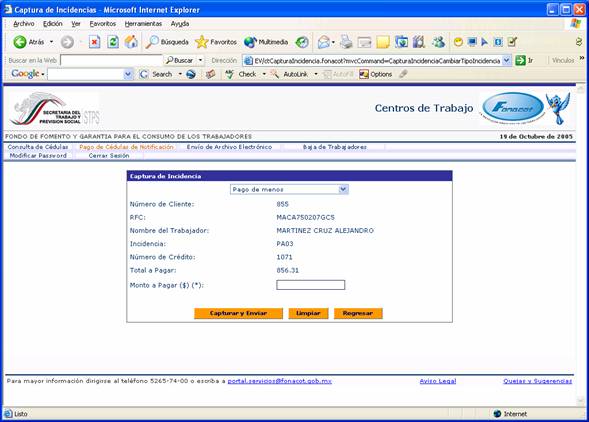Open the Favoritos star icon
The height and width of the screenshot is (422, 589).
(x=202, y=42)
